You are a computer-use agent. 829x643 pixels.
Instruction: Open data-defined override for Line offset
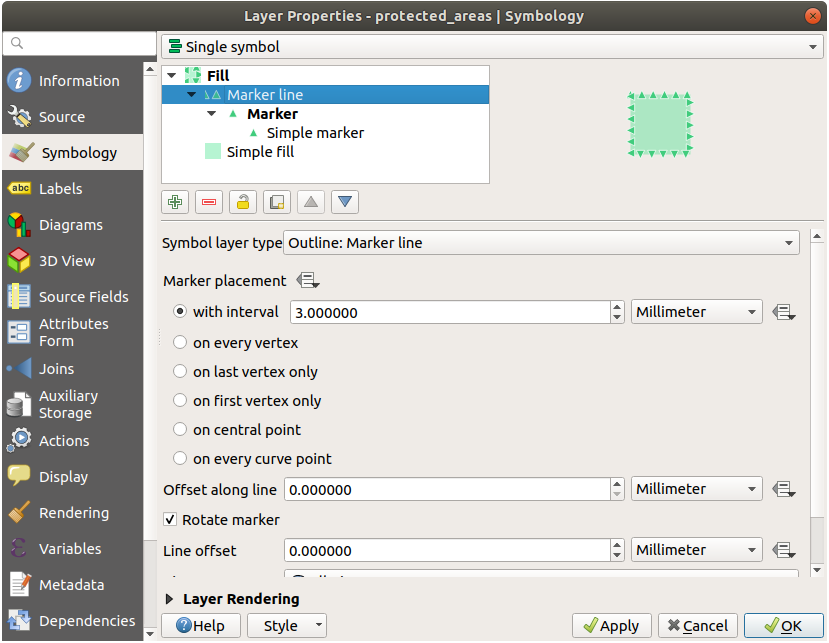(x=784, y=550)
